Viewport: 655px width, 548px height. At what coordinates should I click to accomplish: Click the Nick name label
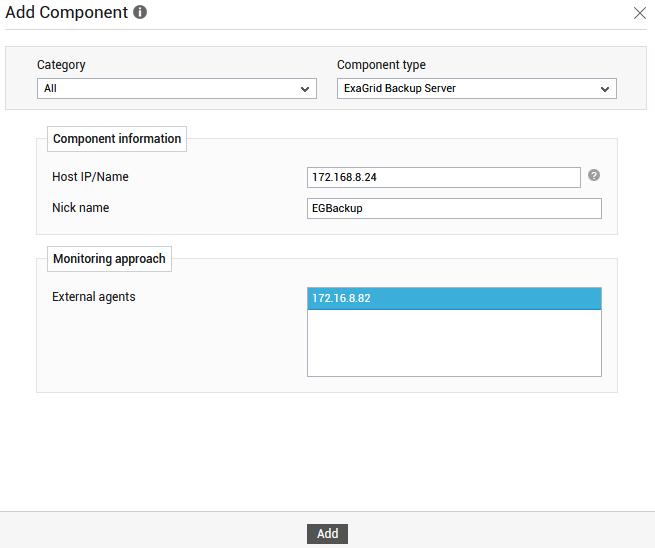pyautogui.click(x=81, y=208)
